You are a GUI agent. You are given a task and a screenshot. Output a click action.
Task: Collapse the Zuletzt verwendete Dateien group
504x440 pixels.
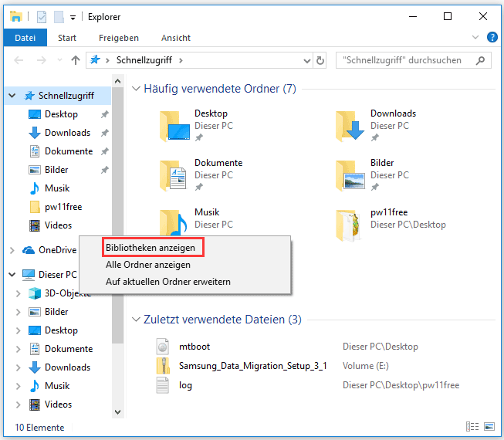coord(137,319)
